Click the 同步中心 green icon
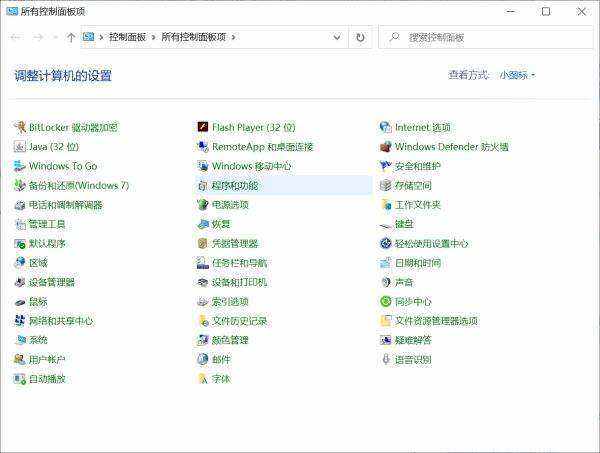The height and width of the screenshot is (453, 600). click(385, 301)
